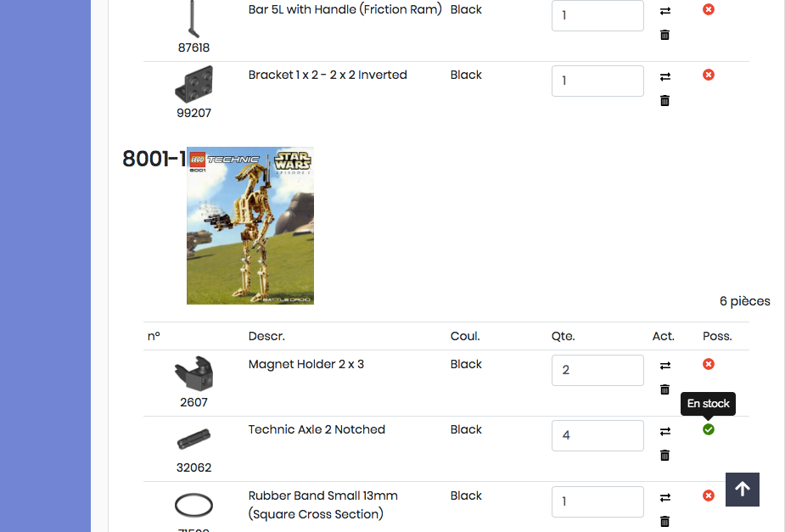Click quantity field for Technic Axle 2 Notched
The image size is (785, 532).
pyautogui.click(x=597, y=435)
